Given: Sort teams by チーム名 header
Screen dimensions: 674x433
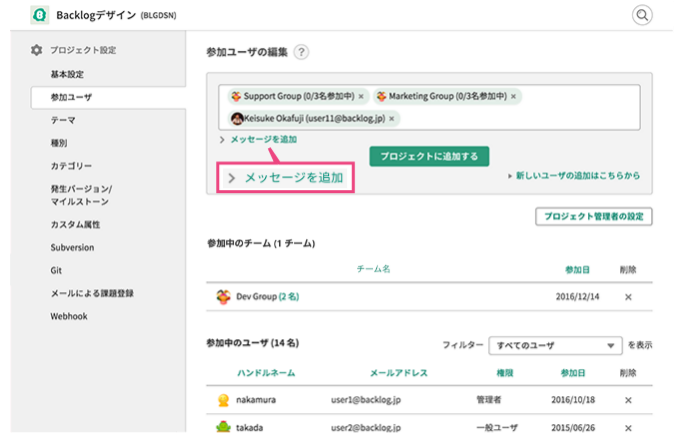Looking at the screenshot, I should 373,269.
